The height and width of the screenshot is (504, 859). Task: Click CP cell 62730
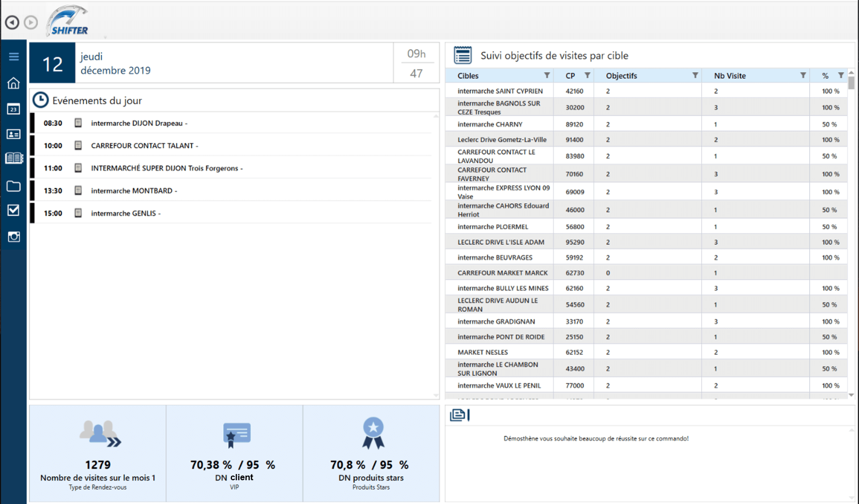pos(575,272)
